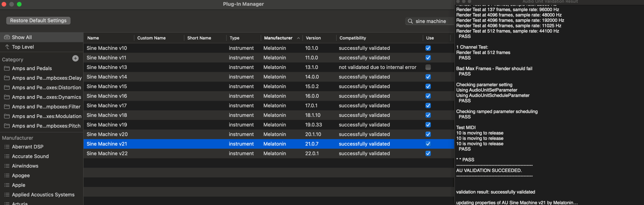This screenshot has width=644, height=205.
Task: Sort the list by Version column
Action: point(313,38)
